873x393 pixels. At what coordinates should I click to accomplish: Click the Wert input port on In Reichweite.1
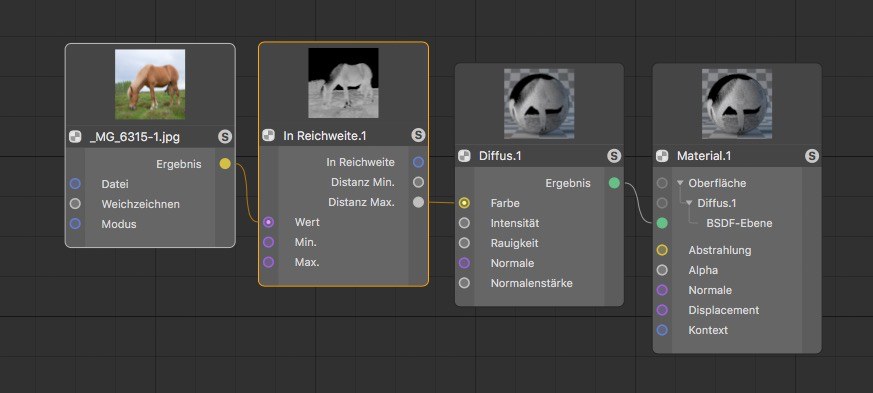coord(268,222)
